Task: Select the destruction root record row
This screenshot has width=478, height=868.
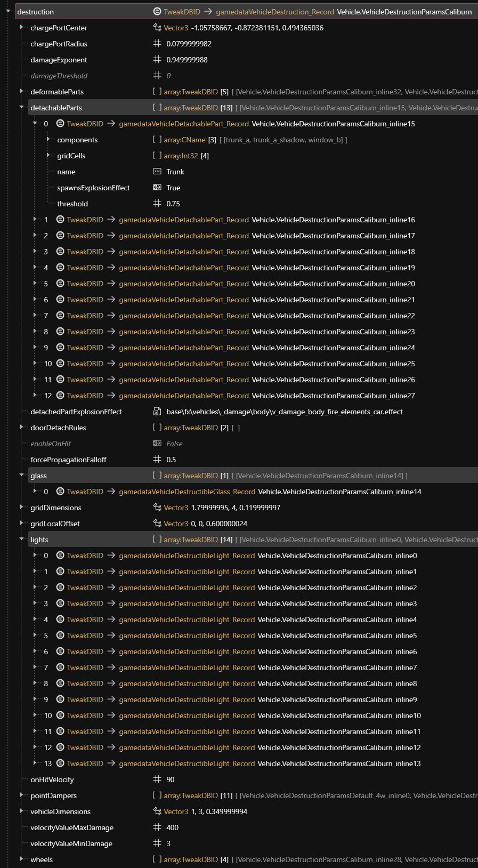Action: point(36,12)
